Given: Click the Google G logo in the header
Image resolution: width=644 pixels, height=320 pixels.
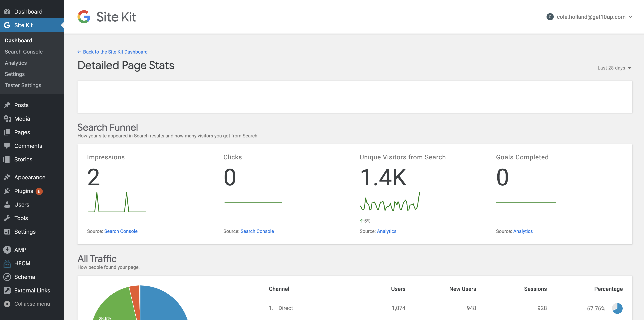Looking at the screenshot, I should tap(84, 17).
